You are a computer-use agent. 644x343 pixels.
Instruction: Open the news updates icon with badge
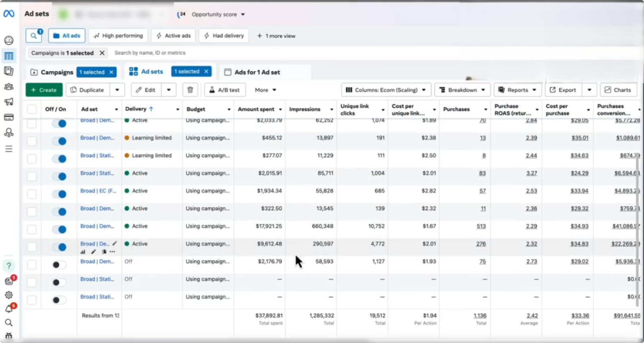(x=9, y=281)
